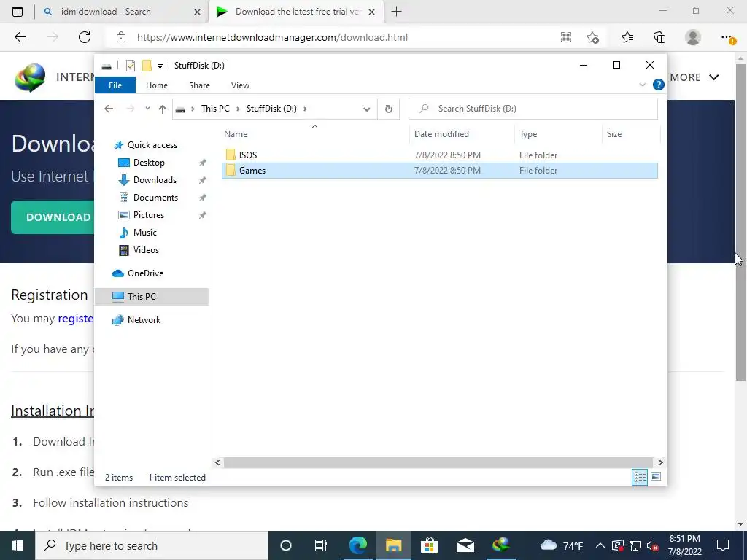
Task: Click the New folder icon in quick toolbar
Action: 147,66
